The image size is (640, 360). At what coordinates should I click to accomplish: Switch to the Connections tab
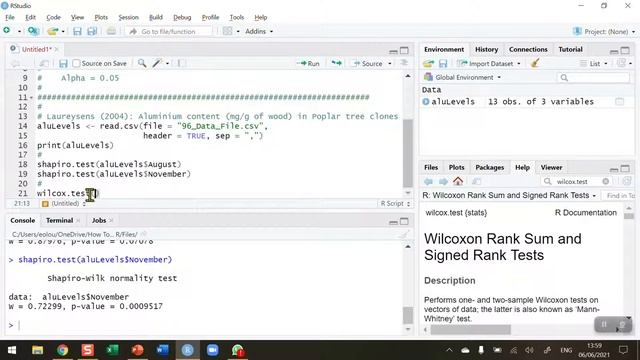click(x=528, y=49)
